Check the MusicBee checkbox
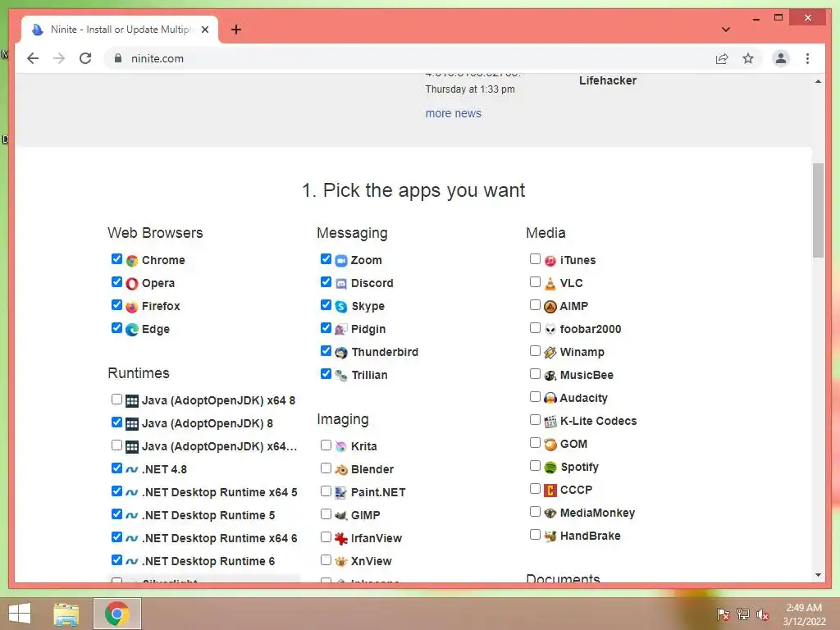840x630 pixels. [x=535, y=373]
